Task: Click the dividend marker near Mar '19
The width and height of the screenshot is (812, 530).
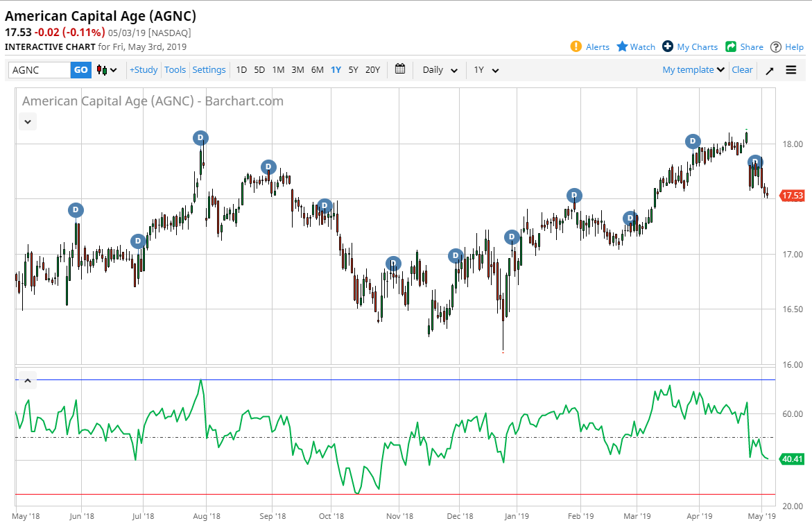Action: click(630, 218)
